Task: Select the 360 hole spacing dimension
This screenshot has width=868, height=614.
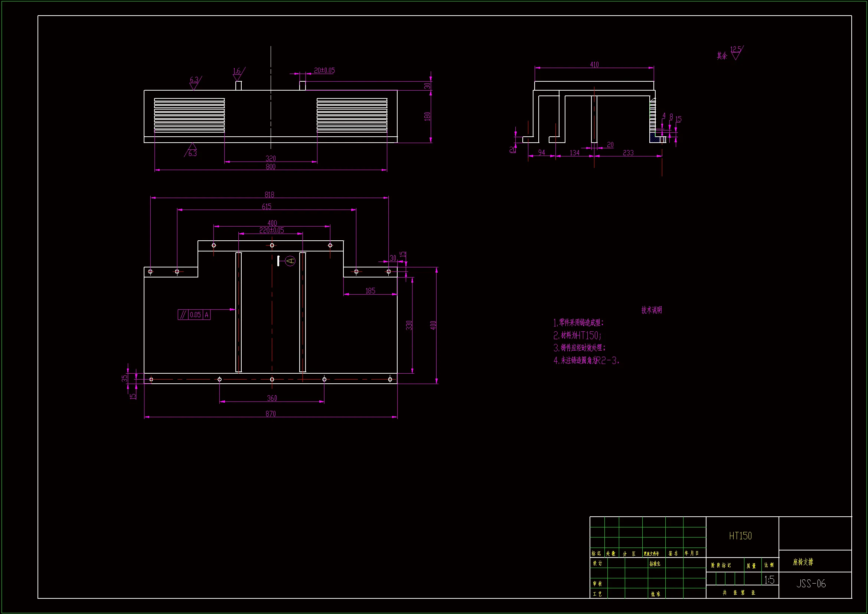Action: [x=272, y=398]
